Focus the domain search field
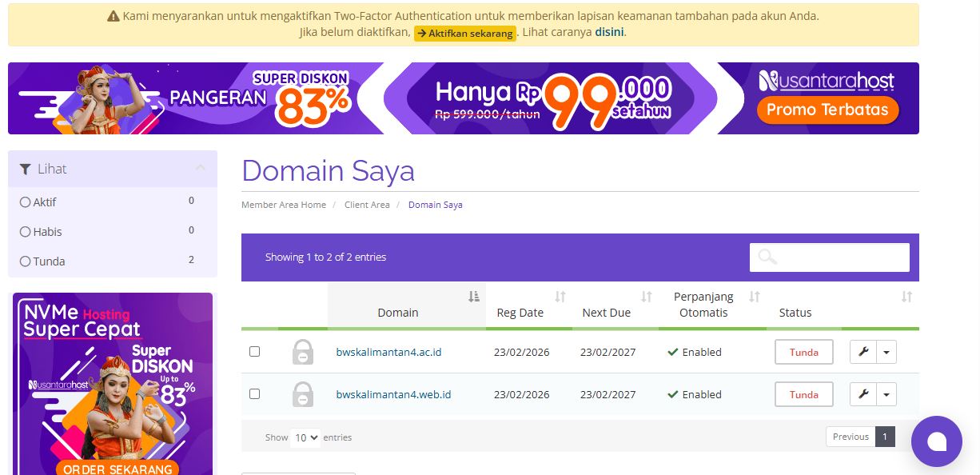The image size is (980, 475). (x=830, y=257)
